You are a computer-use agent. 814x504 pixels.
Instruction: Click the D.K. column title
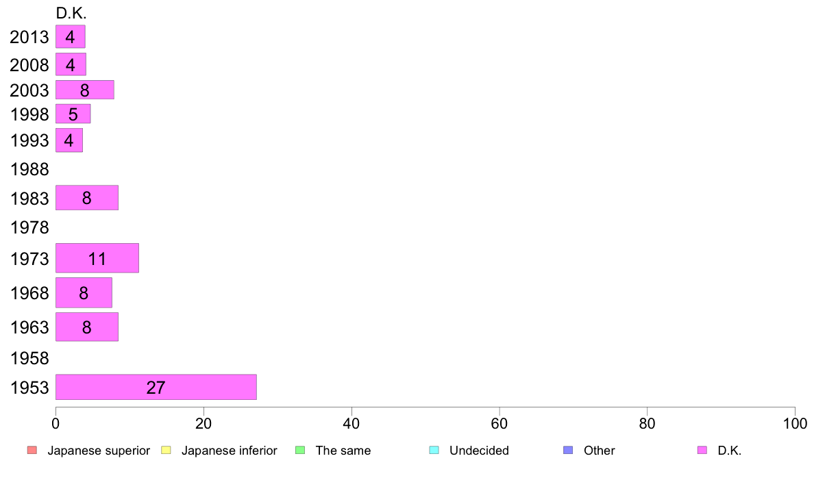[71, 13]
